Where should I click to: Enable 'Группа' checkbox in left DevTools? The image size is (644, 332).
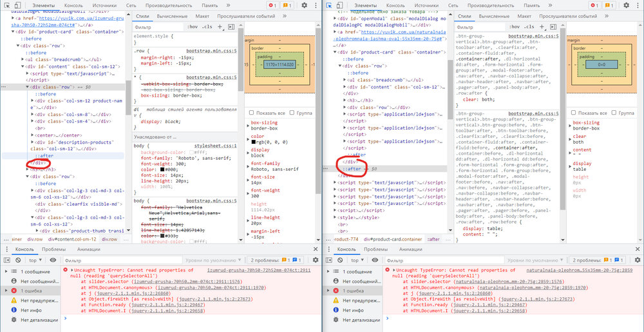click(292, 113)
